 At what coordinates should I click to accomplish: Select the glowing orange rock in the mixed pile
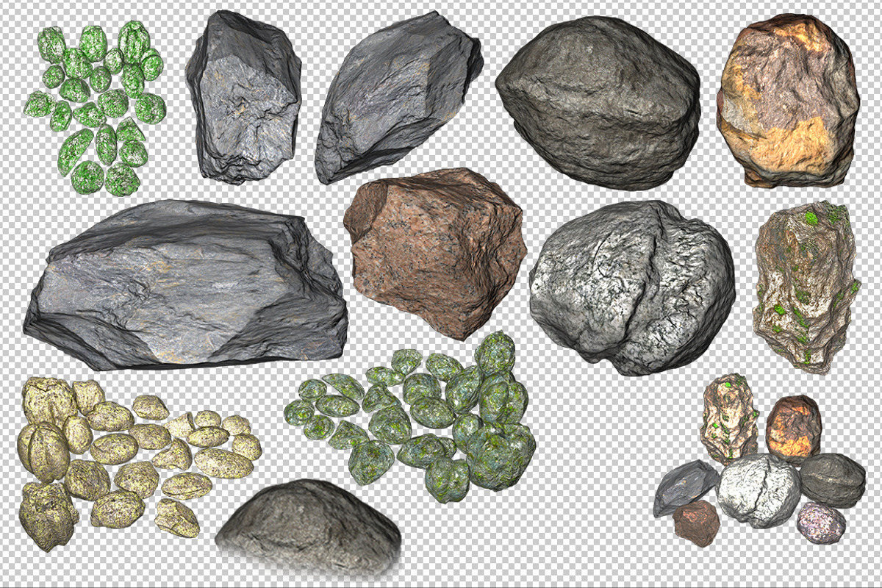pyautogui.click(x=794, y=428)
